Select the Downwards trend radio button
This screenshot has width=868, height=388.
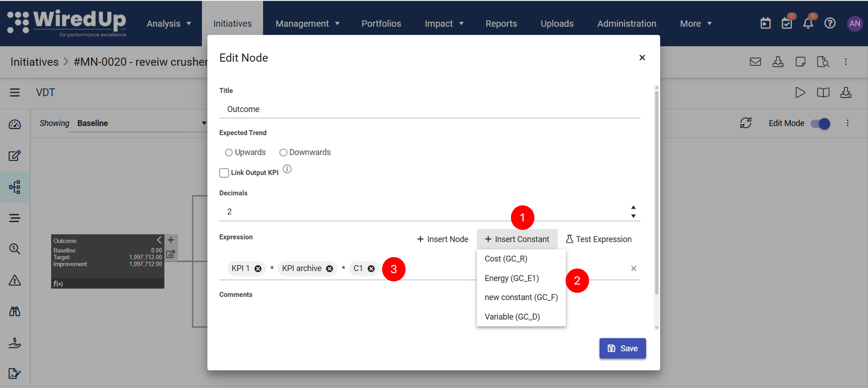pyautogui.click(x=283, y=152)
